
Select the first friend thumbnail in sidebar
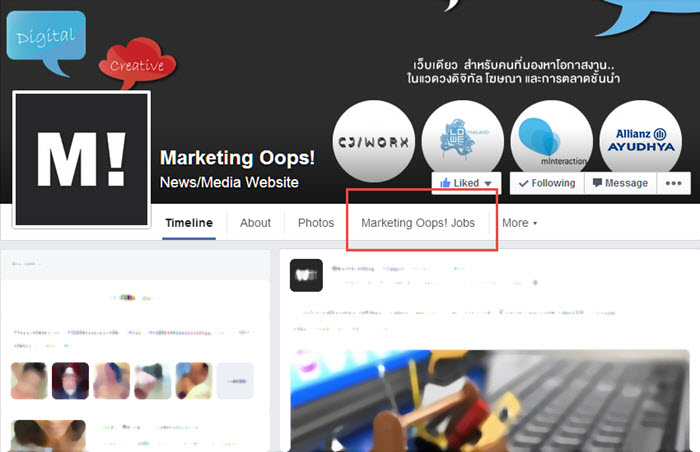[x=29, y=381]
